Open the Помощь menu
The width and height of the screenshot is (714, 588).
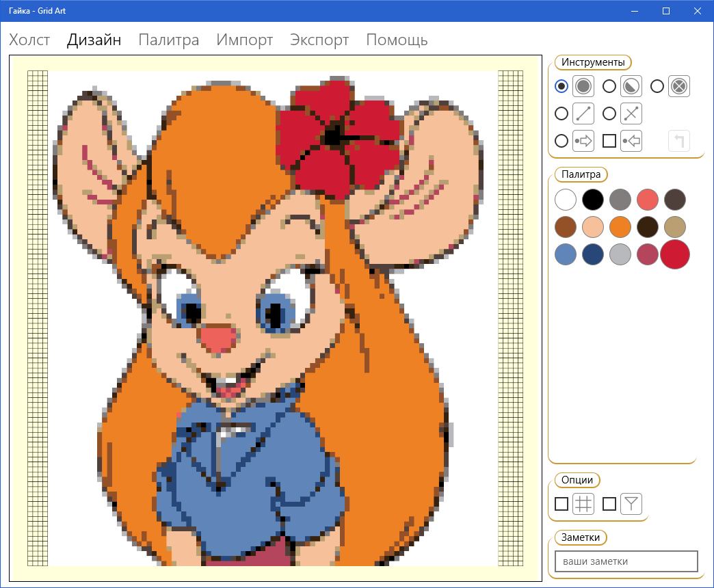(x=397, y=40)
